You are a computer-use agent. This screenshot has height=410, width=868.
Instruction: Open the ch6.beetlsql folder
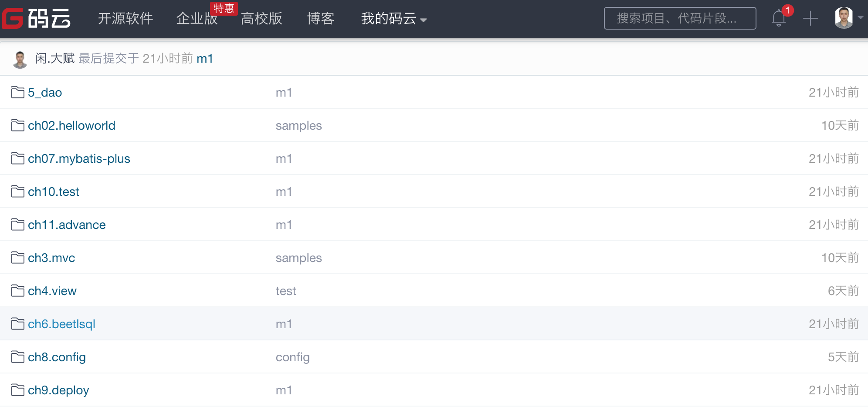coord(61,324)
